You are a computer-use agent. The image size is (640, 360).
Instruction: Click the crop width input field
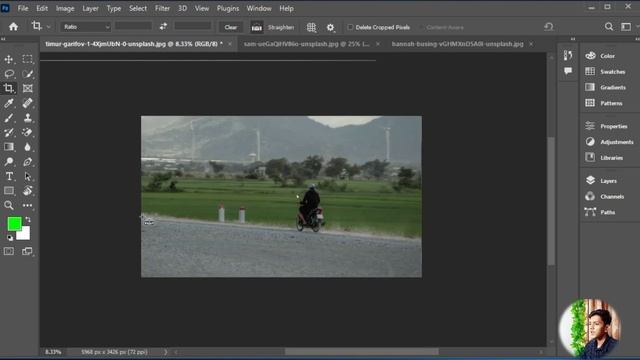(x=133, y=26)
